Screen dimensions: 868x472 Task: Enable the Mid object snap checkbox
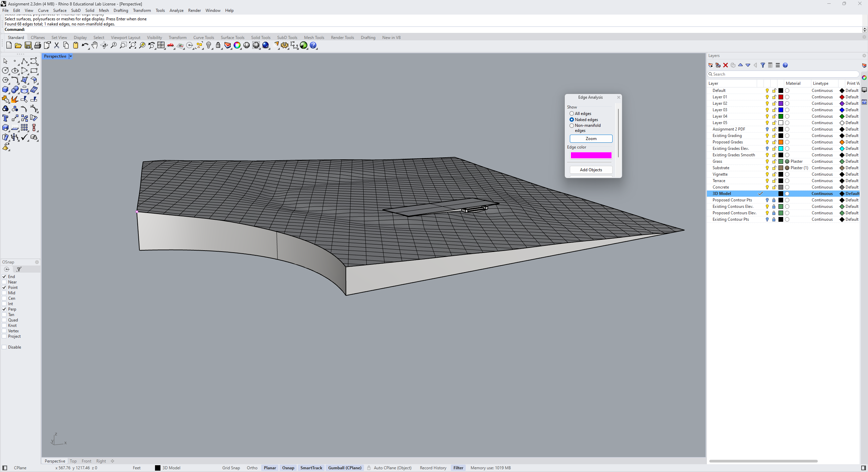pyautogui.click(x=4, y=293)
